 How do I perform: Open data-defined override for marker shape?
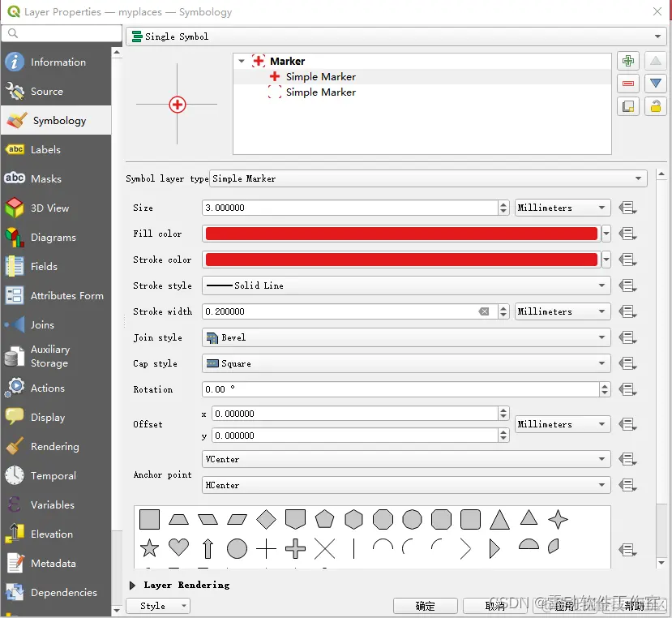click(628, 550)
